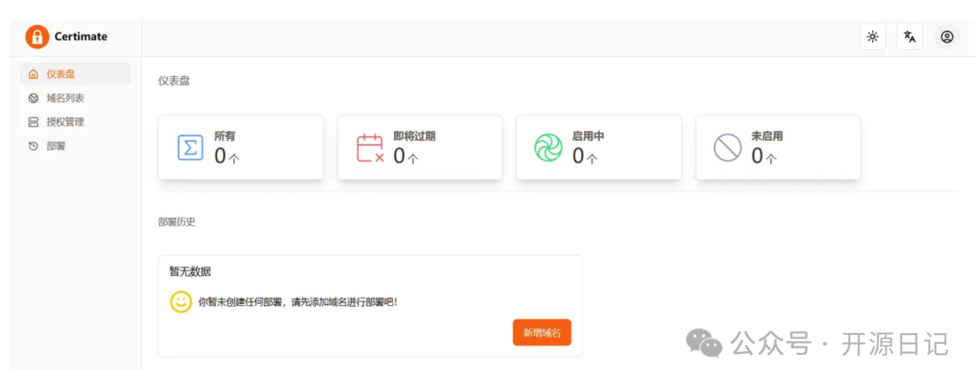Click the 所有 card label
Screen dimensions: 980x383
[x=224, y=136]
